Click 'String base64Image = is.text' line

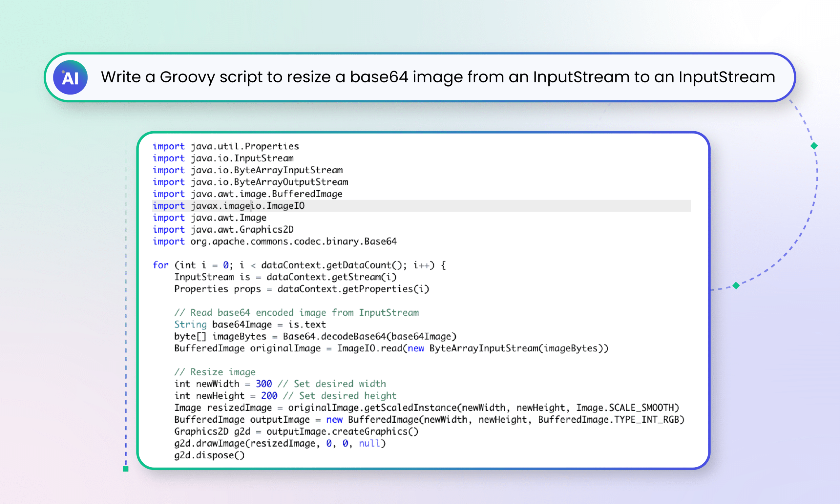coord(250,325)
